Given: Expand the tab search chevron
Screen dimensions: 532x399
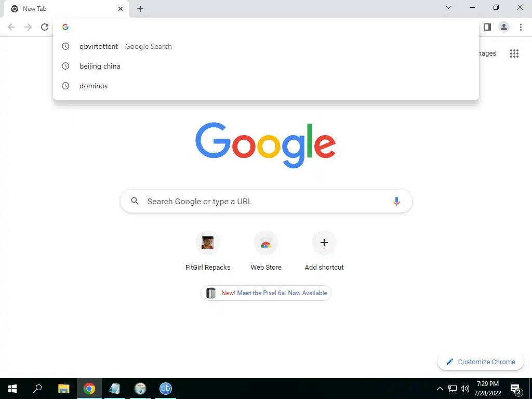Looking at the screenshot, I should pyautogui.click(x=448, y=7).
